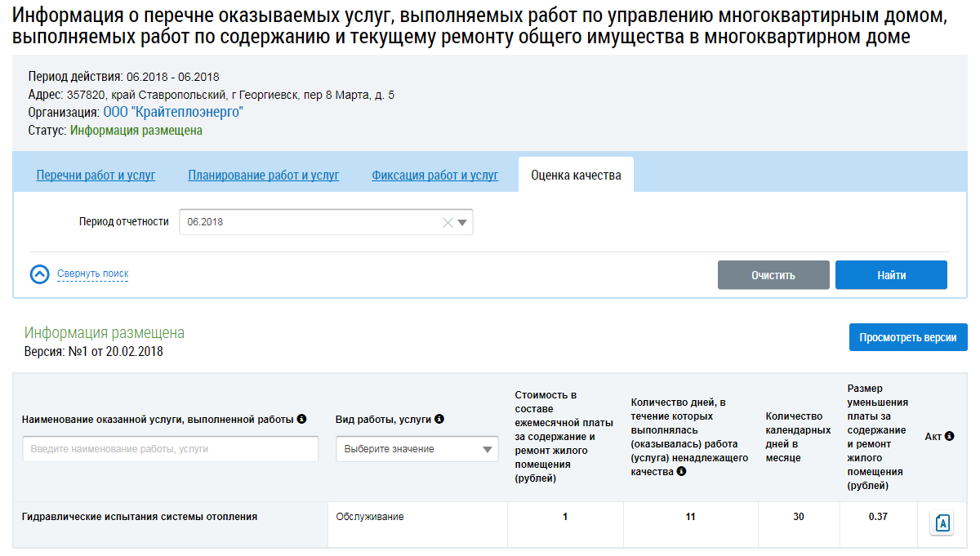The width and height of the screenshot is (980, 556).
Task: Click info icon next to Акт header
Action: [950, 436]
